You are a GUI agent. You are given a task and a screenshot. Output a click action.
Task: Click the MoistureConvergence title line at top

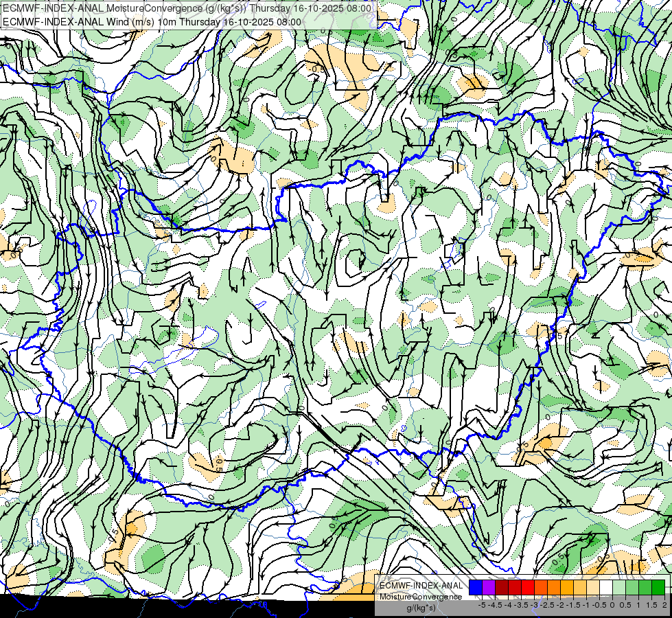187,8
